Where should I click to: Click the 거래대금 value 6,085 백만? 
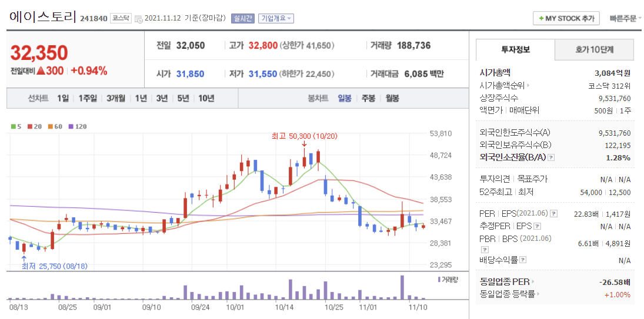[424, 74]
